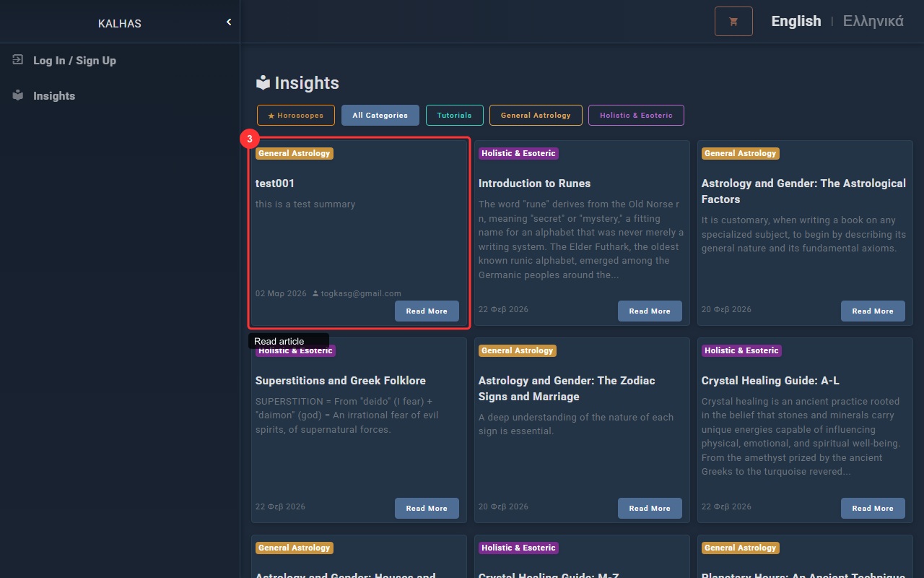924x578 pixels.
Task: Collapse the sidebar with the chevron arrow
Action: pos(229,22)
